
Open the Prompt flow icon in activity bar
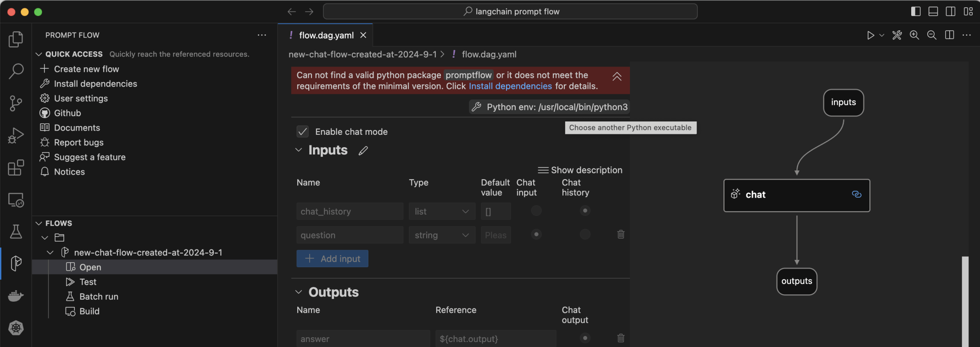click(16, 264)
